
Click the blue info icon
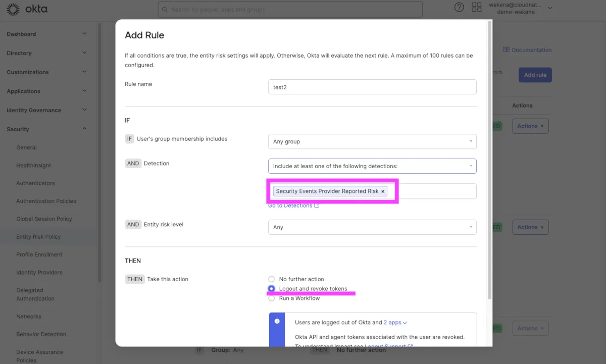pyautogui.click(x=277, y=321)
